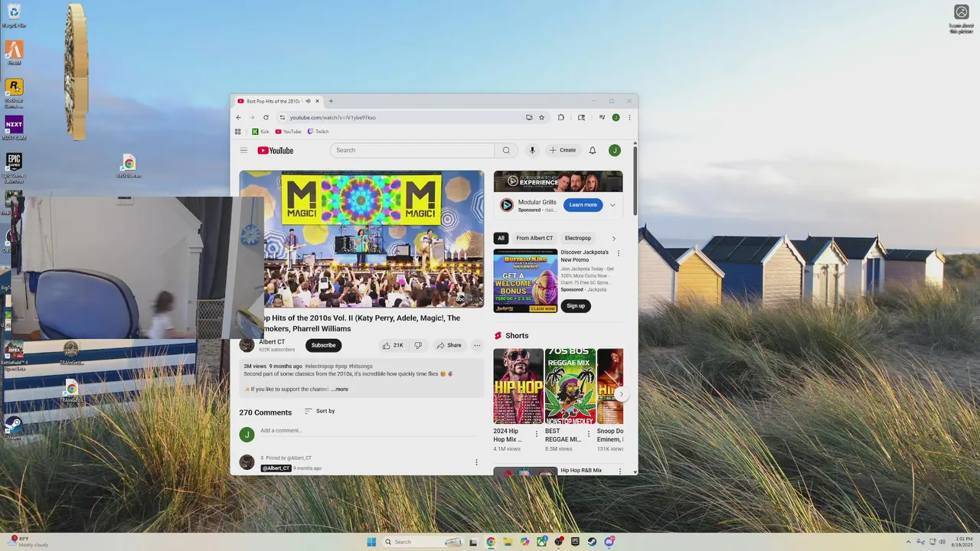The height and width of the screenshot is (551, 980).
Task: Open Steam from the taskbar
Action: pyautogui.click(x=592, y=542)
